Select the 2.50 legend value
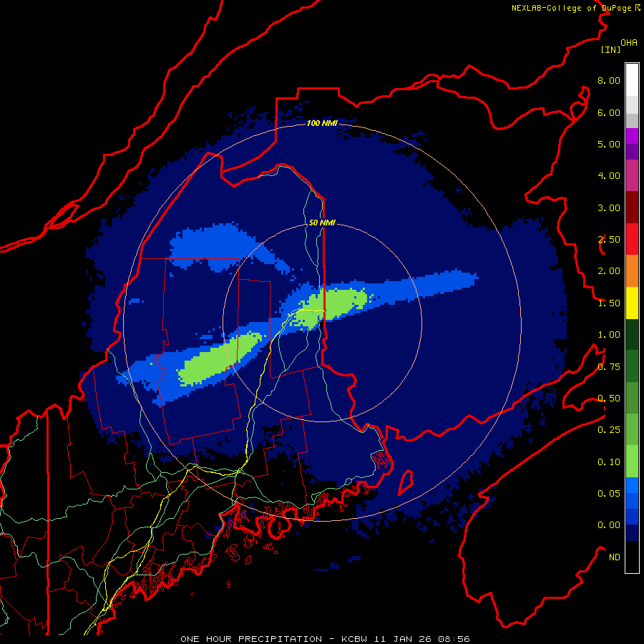 coord(609,240)
